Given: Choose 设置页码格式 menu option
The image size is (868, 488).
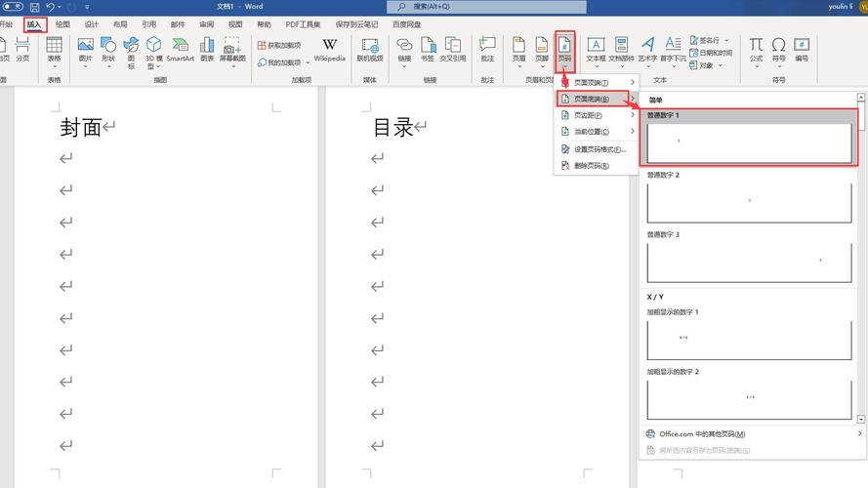Looking at the screenshot, I should click(598, 149).
